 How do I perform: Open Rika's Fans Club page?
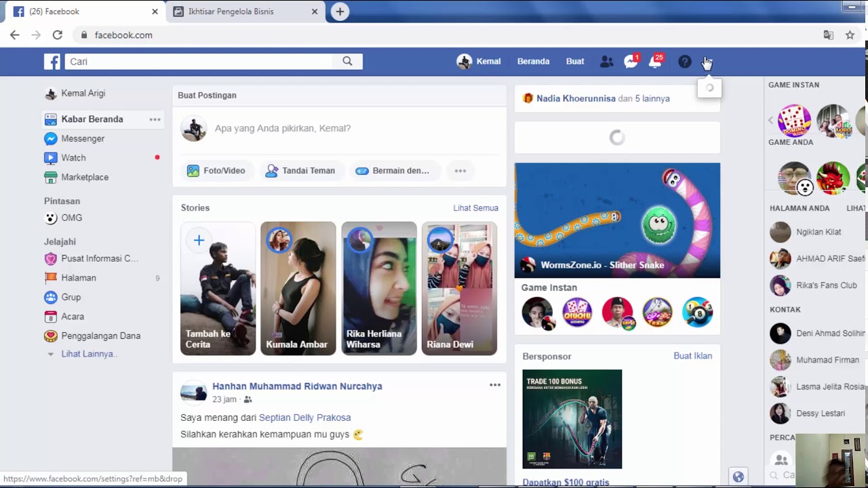pos(814,285)
